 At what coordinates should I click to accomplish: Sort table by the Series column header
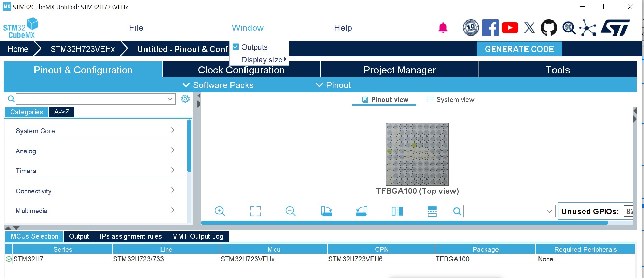coord(62,249)
